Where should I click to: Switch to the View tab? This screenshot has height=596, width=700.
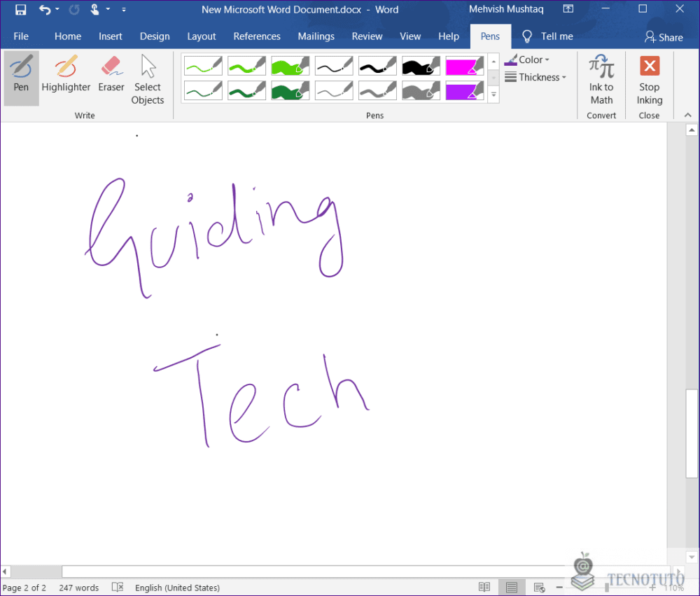410,36
